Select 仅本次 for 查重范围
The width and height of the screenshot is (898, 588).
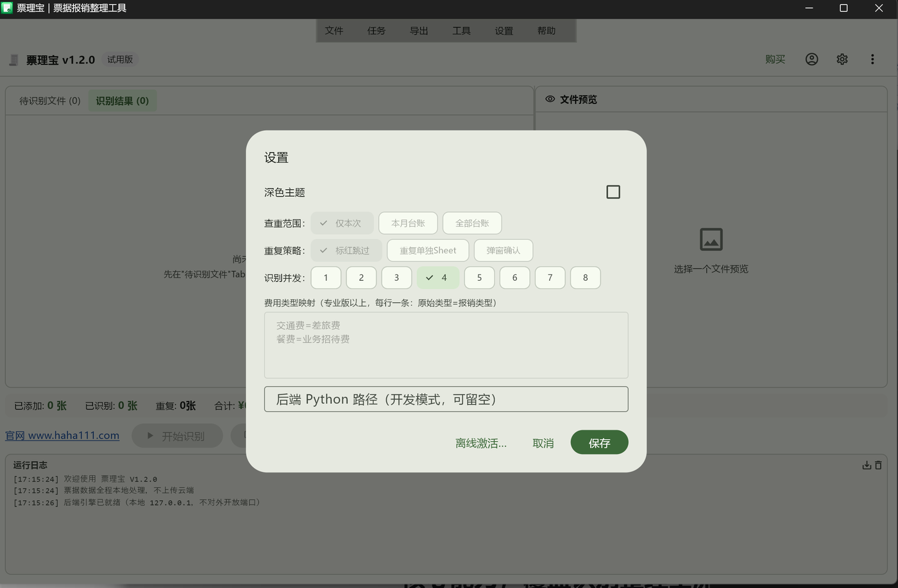pyautogui.click(x=341, y=223)
